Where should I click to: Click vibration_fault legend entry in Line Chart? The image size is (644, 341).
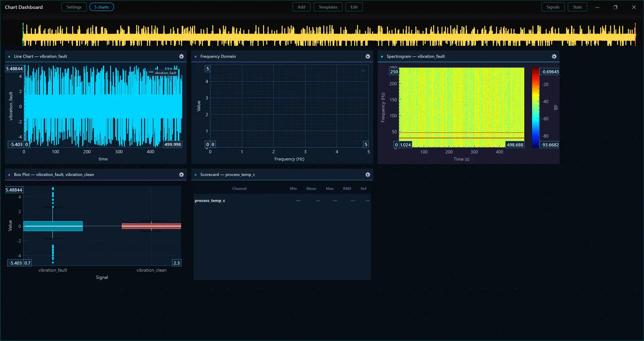[x=163, y=73]
